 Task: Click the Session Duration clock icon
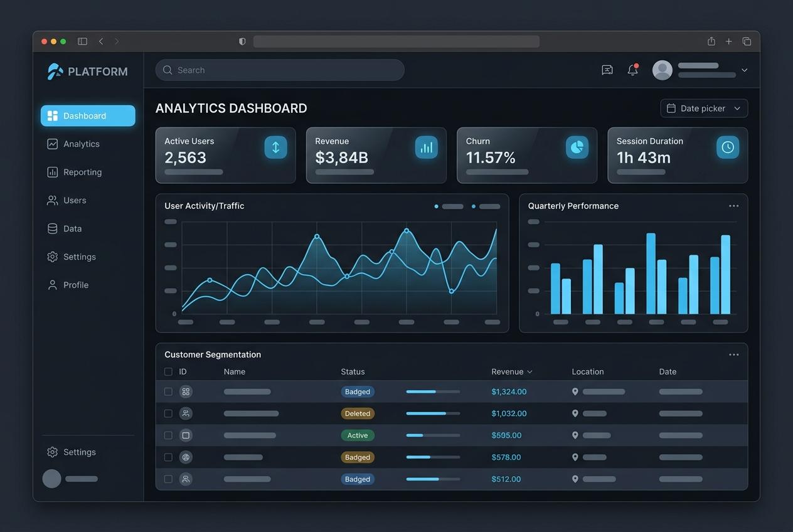click(728, 147)
